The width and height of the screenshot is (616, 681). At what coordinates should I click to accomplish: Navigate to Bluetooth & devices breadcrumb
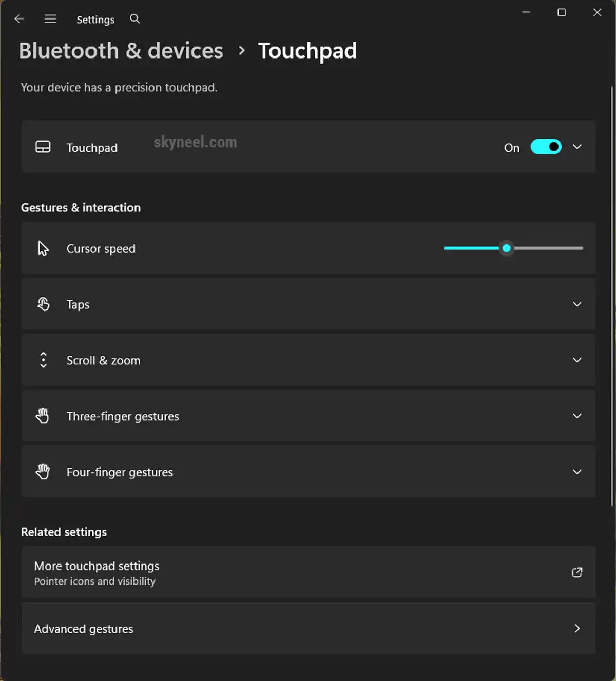(x=121, y=51)
